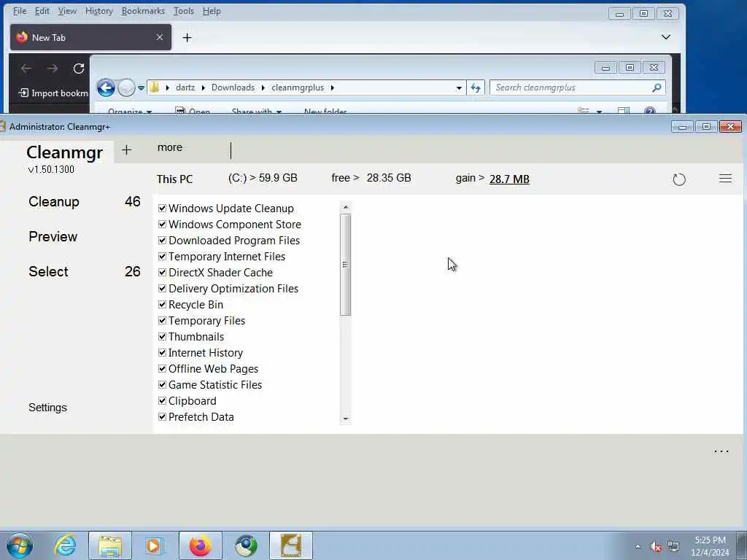Reload the page in Firefox

pos(79,69)
